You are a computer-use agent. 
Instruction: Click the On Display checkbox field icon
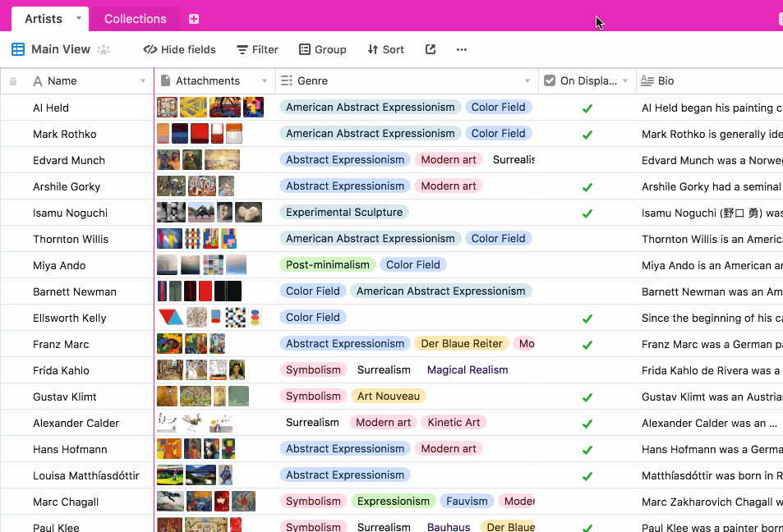pyautogui.click(x=550, y=80)
